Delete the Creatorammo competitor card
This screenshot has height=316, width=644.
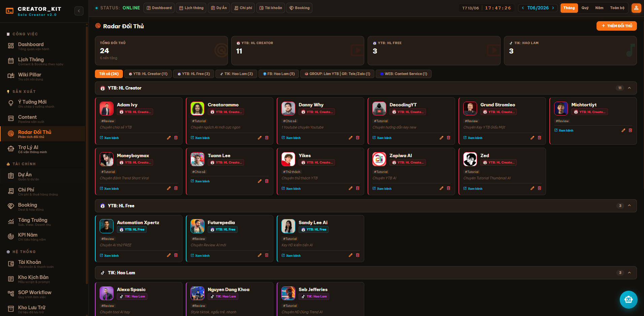[267, 138]
